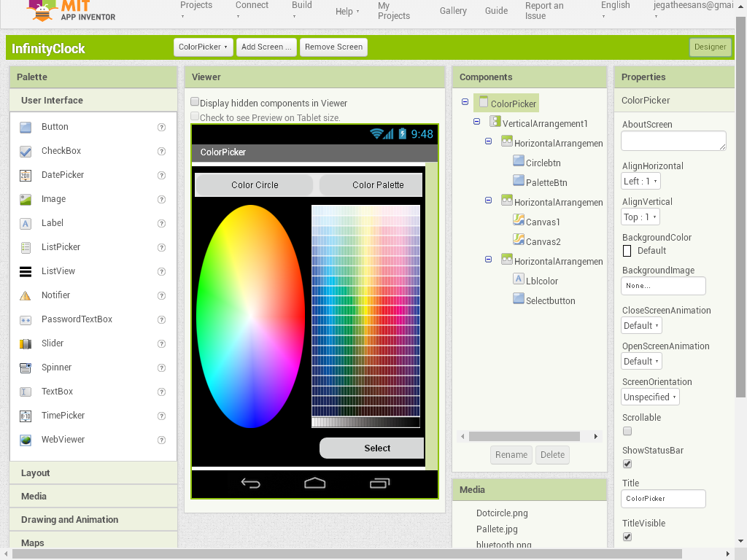Screen dimensions: 747x560
Task: Collapse the VerticalArrangement1 tree node
Action: point(477,122)
